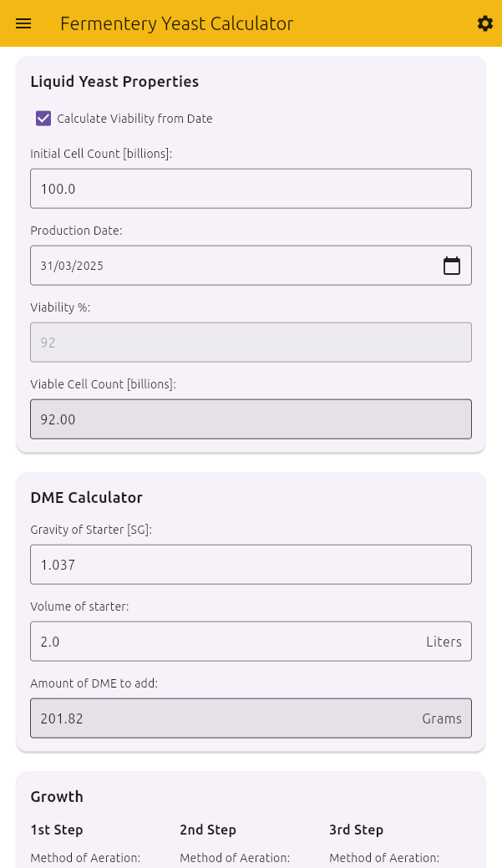Click the Liters unit suffix
Screen dimensions: 502x868
444,642
